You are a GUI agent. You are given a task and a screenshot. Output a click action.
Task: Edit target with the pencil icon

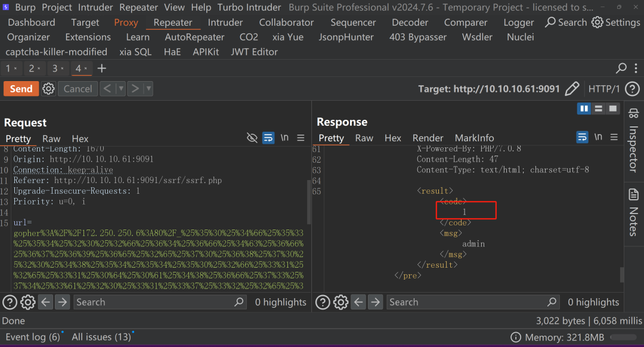[572, 89]
